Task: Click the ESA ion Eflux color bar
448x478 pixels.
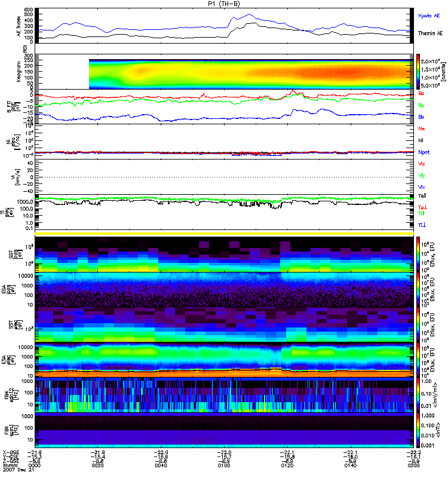Action: (x=418, y=289)
